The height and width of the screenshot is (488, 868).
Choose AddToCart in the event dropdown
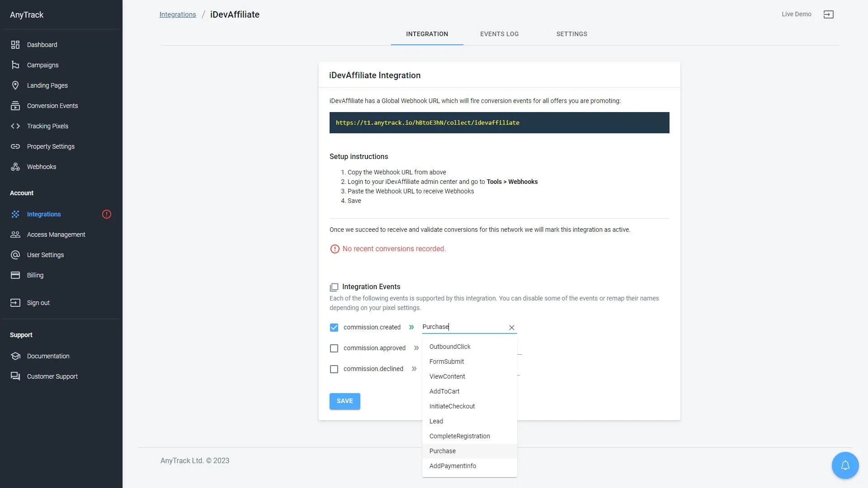469,391
